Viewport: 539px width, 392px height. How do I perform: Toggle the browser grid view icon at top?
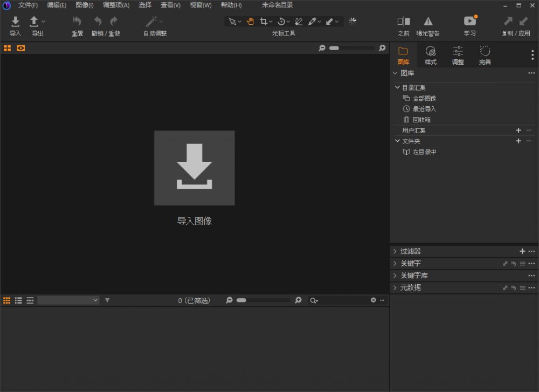tap(7, 48)
